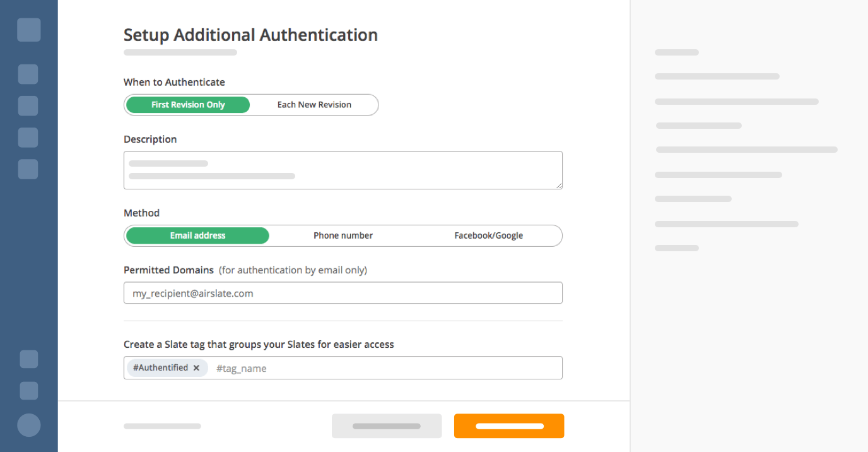The image size is (868, 452).
Task: Click the fifth square icon in sidebar
Action: click(x=28, y=169)
